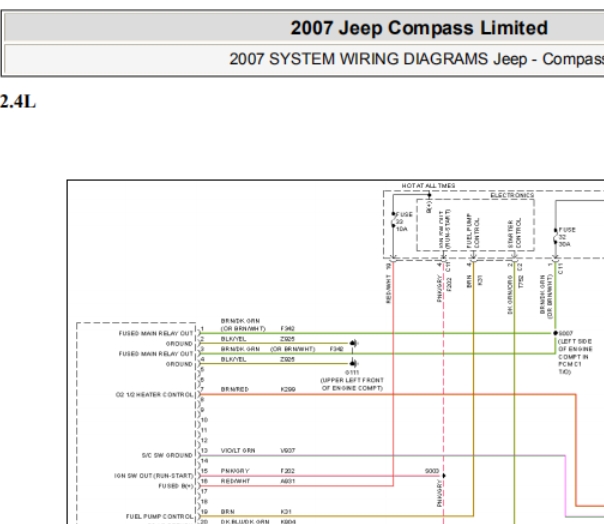This screenshot has width=604, height=524.
Task: Click 'FUSED MAIN RELAY OUT' at pin 3
Action: click(x=156, y=354)
